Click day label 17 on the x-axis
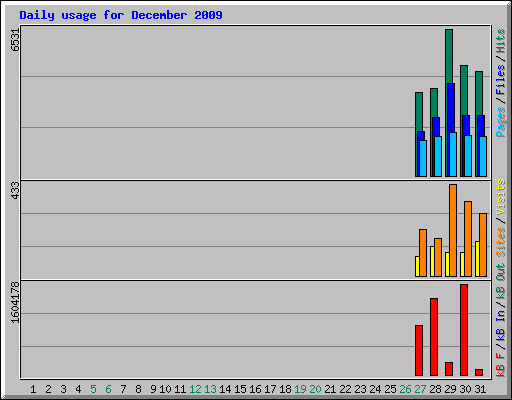Screen dimensions: 512x400 [270, 389]
